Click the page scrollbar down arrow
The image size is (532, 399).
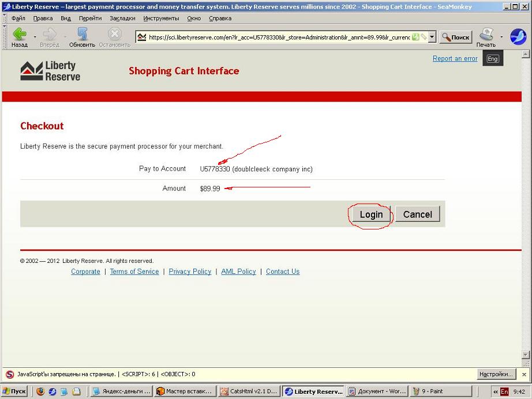tap(526, 355)
